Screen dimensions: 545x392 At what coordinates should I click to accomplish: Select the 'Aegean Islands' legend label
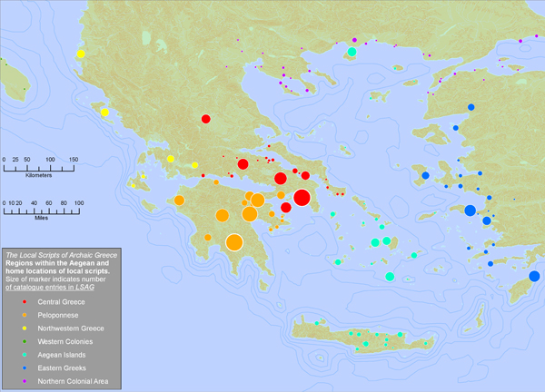(62, 355)
